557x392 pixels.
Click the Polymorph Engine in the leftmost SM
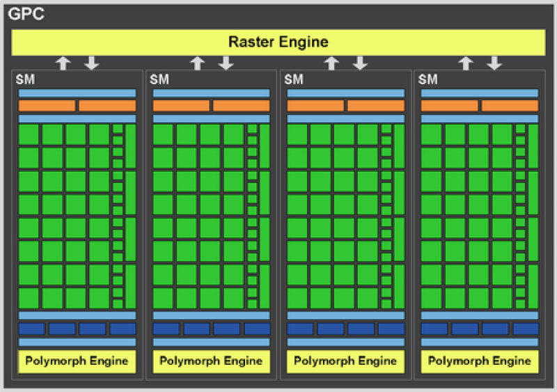[x=77, y=361]
